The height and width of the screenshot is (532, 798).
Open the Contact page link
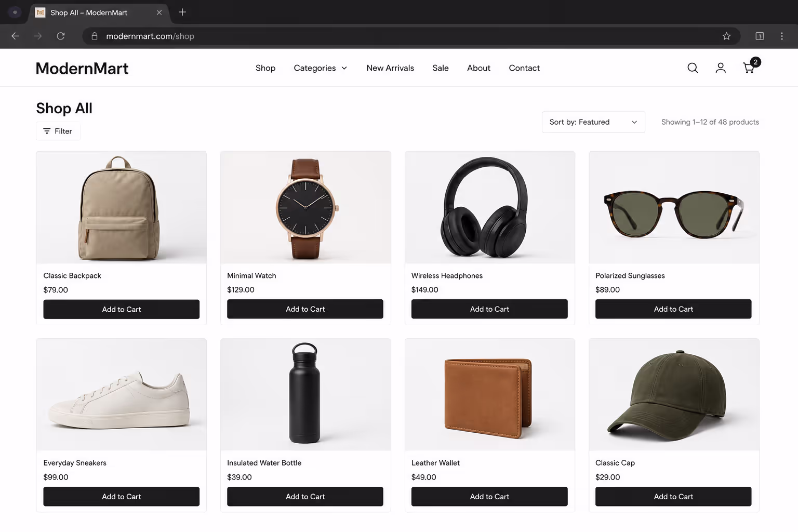pos(524,68)
